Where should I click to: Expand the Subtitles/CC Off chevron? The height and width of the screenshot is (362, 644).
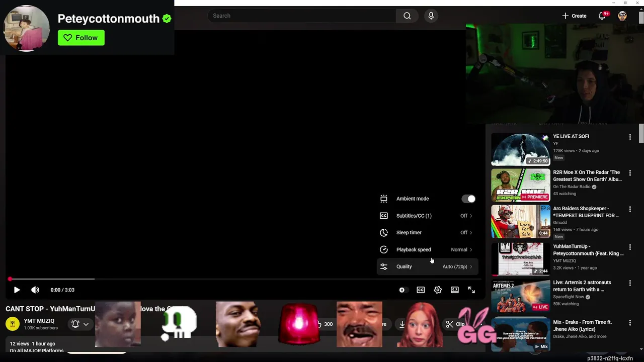(x=471, y=216)
